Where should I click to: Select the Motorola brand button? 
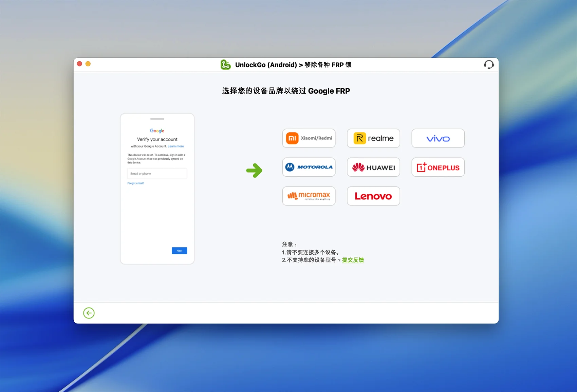tap(309, 167)
